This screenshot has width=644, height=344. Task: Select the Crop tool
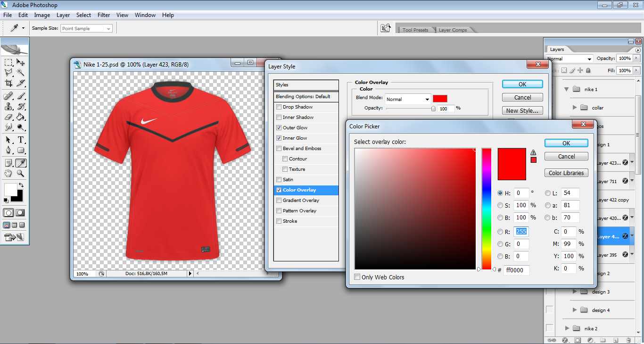click(x=8, y=83)
